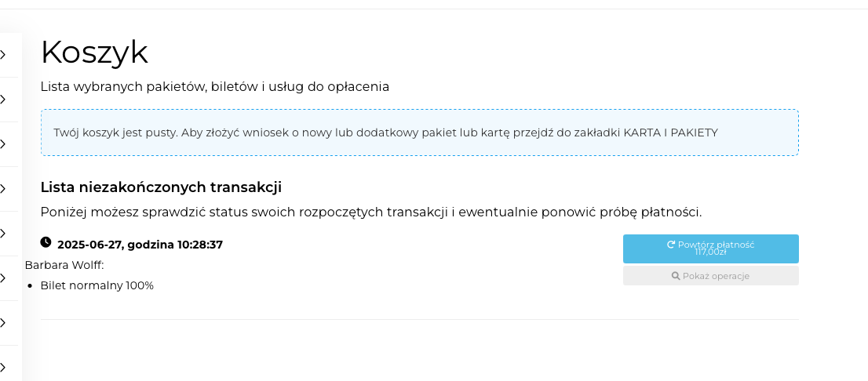868x381 pixels.
Task: Click the Lista niezakończonych transakcji heading
Action: (161, 187)
